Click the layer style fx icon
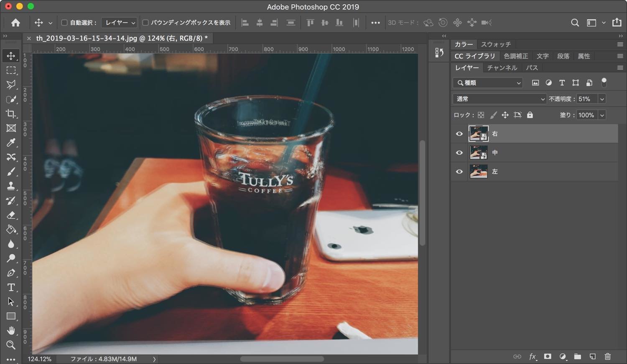The height and width of the screenshot is (364, 627). coord(533,356)
